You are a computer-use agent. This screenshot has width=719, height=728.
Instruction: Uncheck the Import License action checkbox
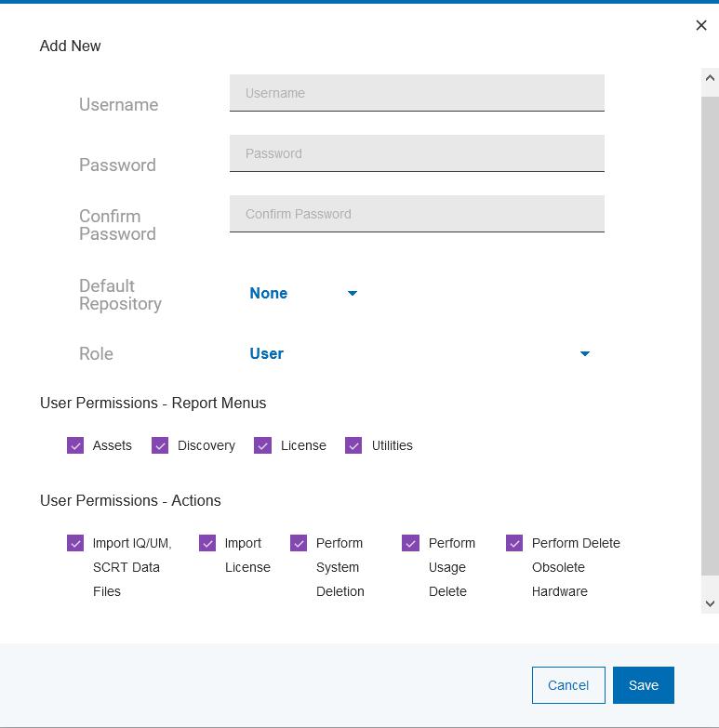[x=207, y=544]
